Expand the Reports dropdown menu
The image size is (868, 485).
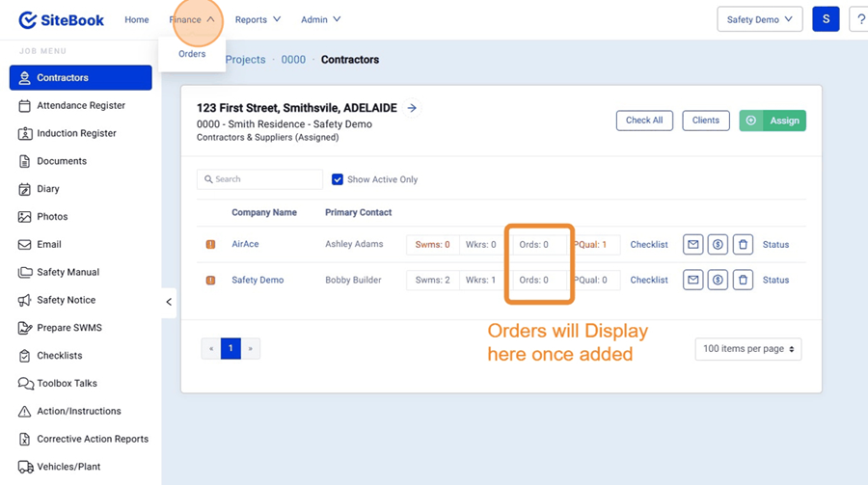pos(258,19)
